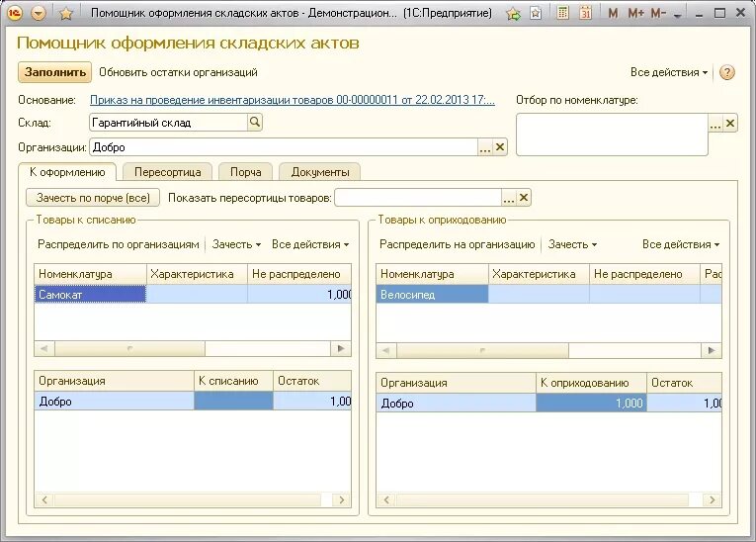Open Все действия in Товары к списанию
Image resolution: width=756 pixels, height=542 pixels.
tap(310, 244)
